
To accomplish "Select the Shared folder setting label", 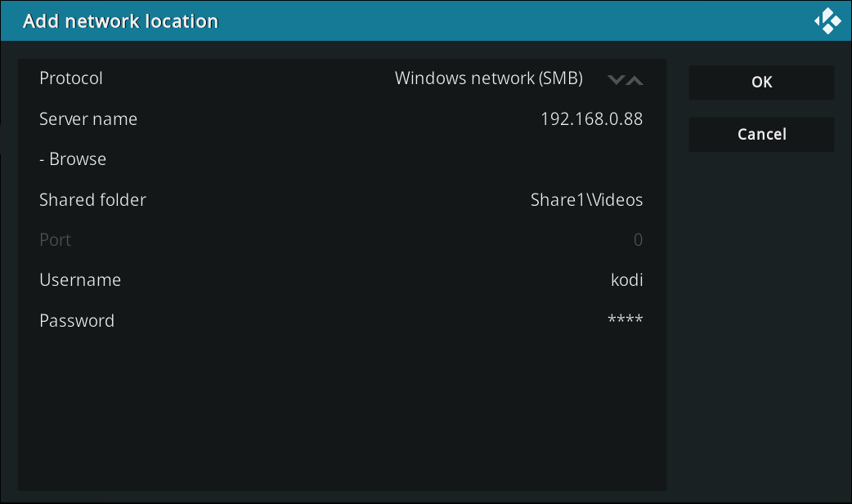I will [x=92, y=199].
